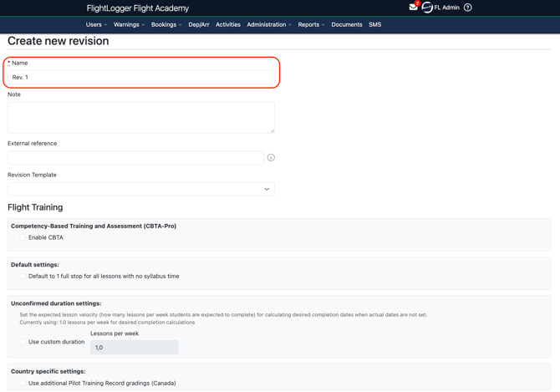The image size is (560, 392).
Task: Click the Flight Training section heading
Action: point(35,207)
